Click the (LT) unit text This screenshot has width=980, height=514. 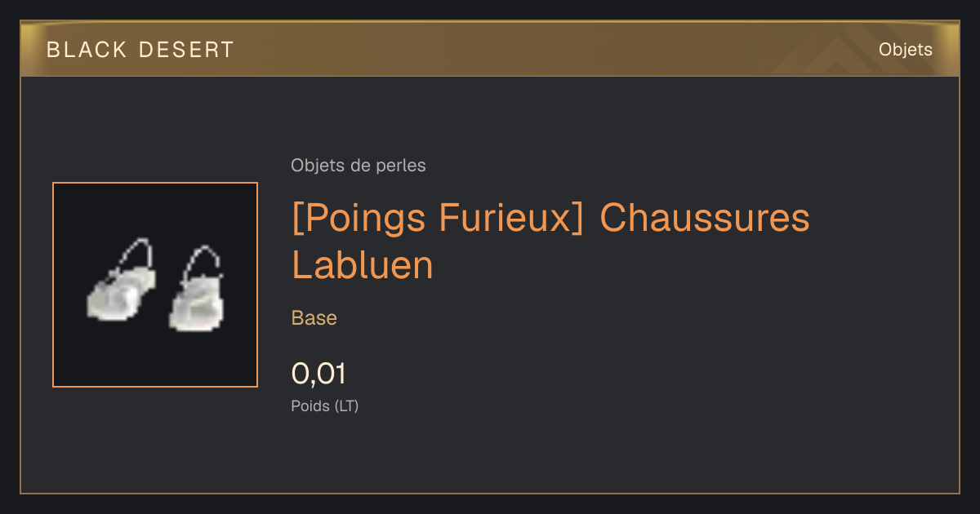click(347, 405)
